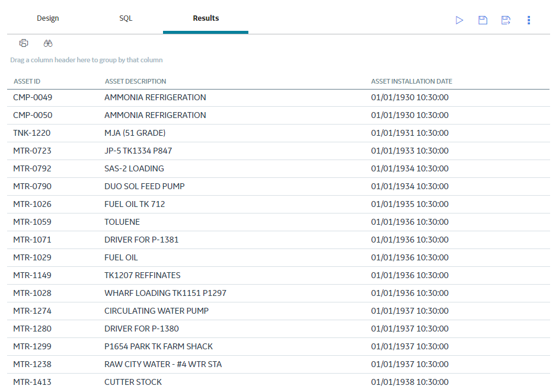Select the TNK-1220 asset row

pos(279,133)
